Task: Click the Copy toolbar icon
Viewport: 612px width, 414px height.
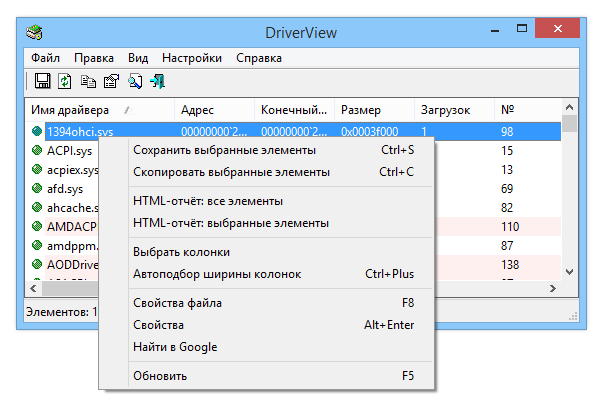Action: click(89, 81)
